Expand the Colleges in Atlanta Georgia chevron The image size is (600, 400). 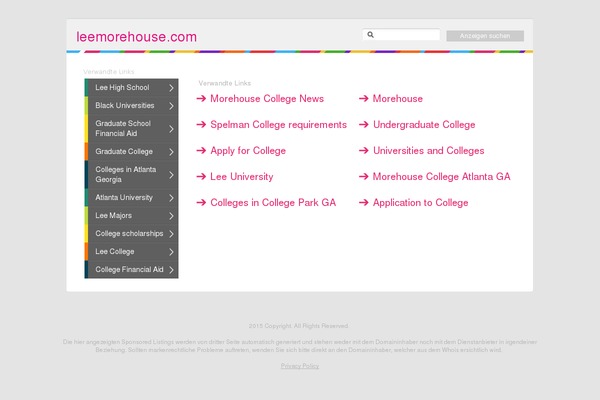(171, 175)
